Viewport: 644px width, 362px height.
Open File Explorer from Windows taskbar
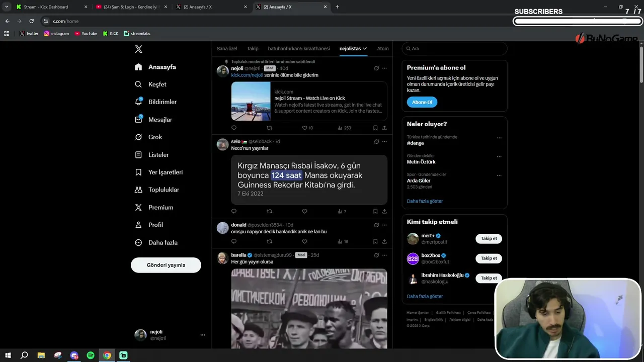(41, 355)
